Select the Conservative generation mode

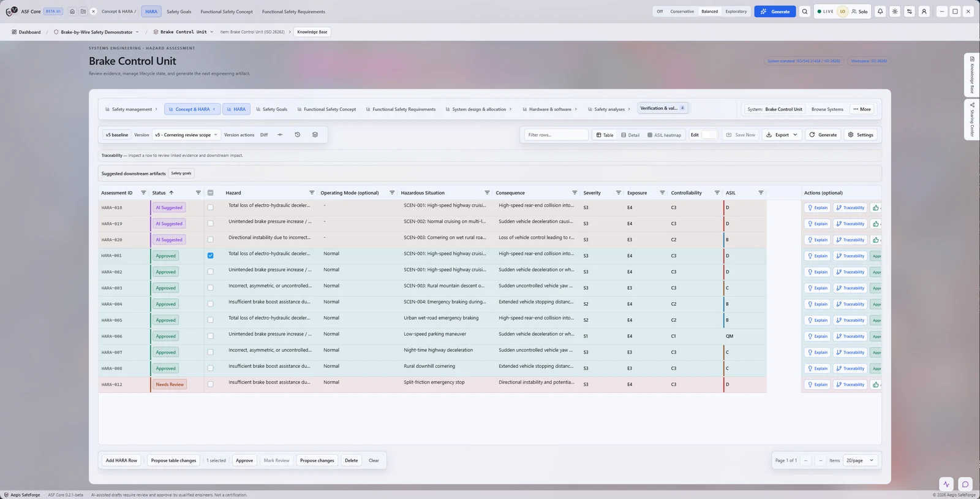click(682, 12)
